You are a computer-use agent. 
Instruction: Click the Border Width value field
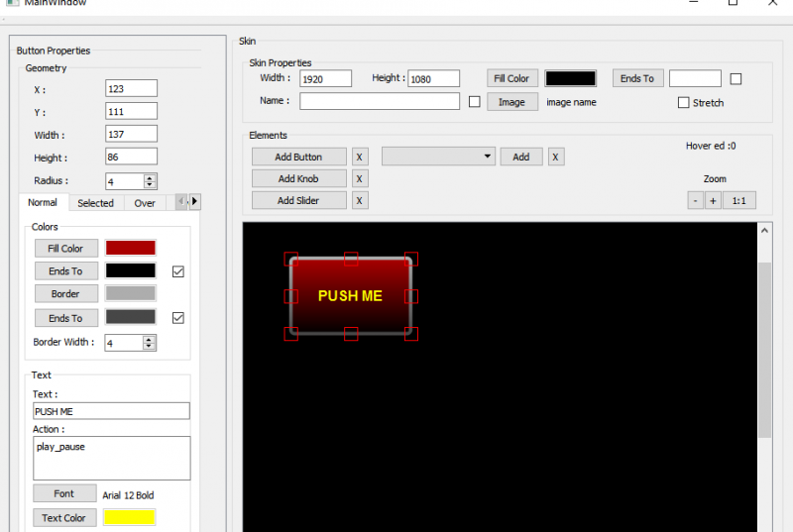(x=124, y=343)
